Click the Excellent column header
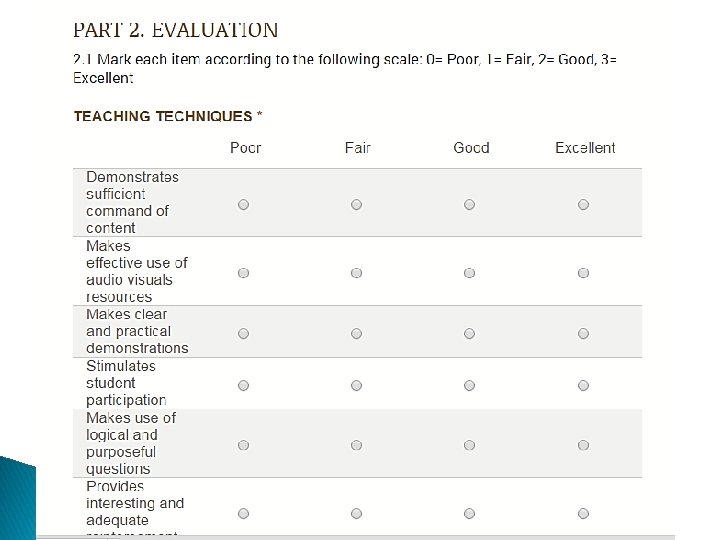Viewport: 720px width, 540px height. (x=585, y=148)
